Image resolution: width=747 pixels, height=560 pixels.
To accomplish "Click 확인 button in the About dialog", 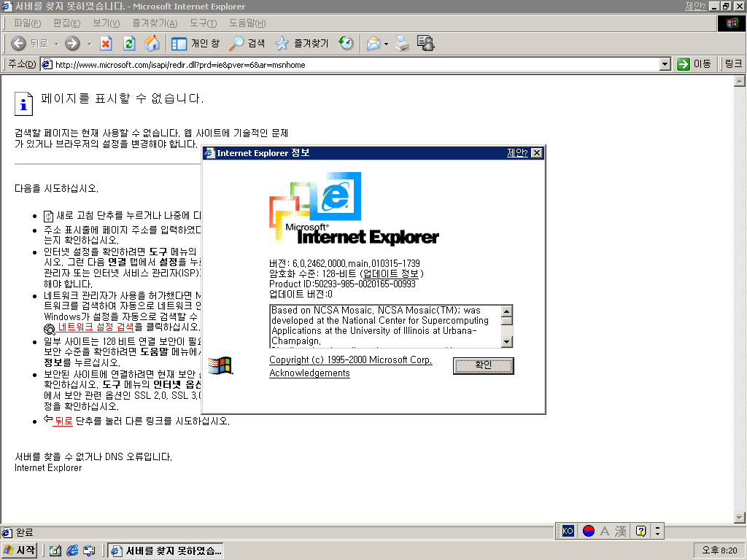I will tap(483, 365).
